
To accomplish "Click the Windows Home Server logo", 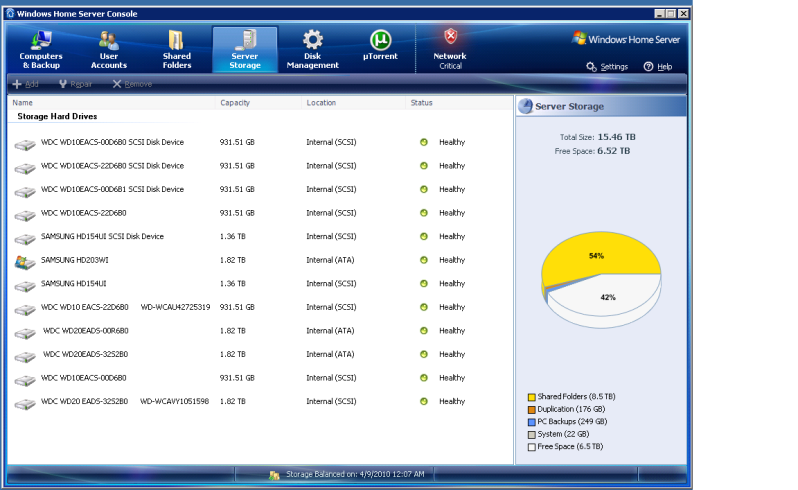I will [625, 39].
